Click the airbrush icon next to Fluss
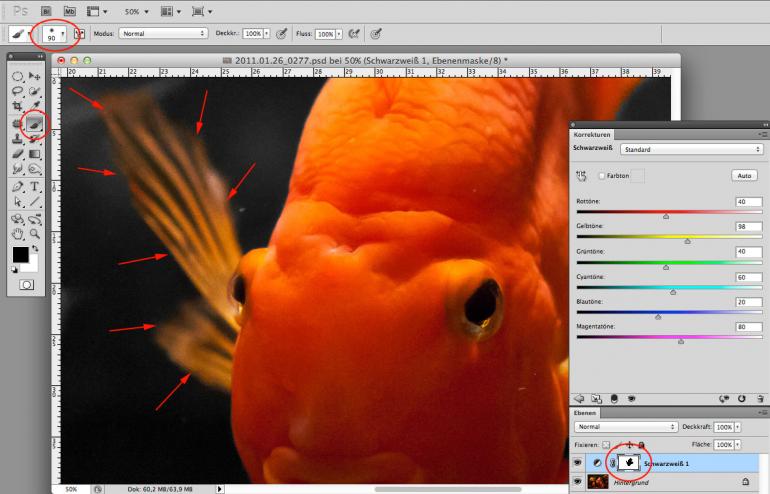770x494 pixels. [x=354, y=34]
